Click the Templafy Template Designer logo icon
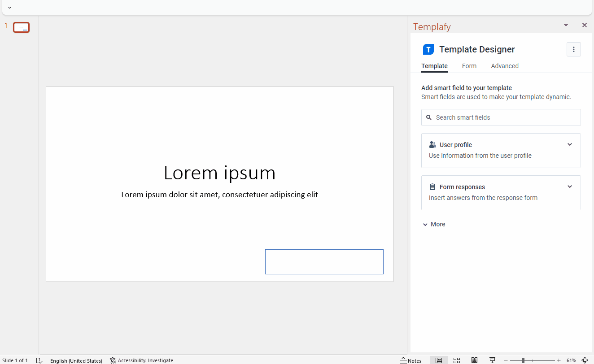The image size is (594, 364). (428, 49)
